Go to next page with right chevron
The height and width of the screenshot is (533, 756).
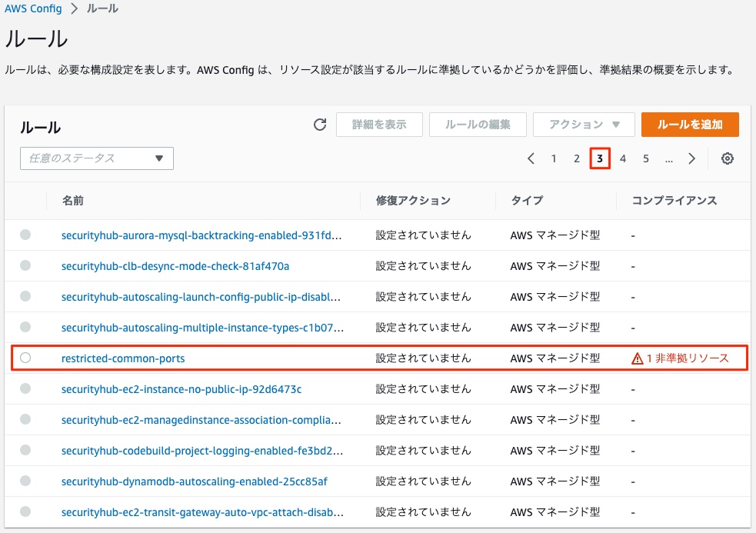click(x=691, y=158)
